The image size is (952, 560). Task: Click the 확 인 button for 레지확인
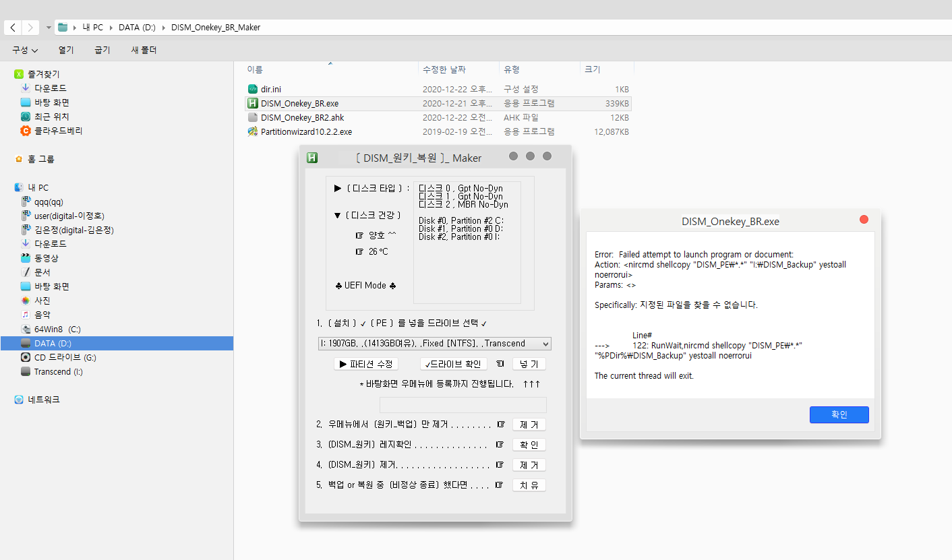(529, 445)
